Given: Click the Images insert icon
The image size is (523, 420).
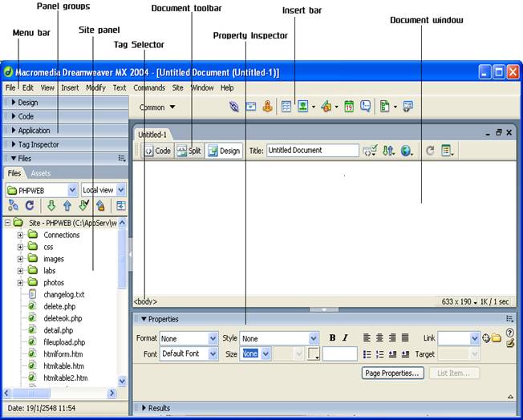Looking at the screenshot, I should point(303,107).
